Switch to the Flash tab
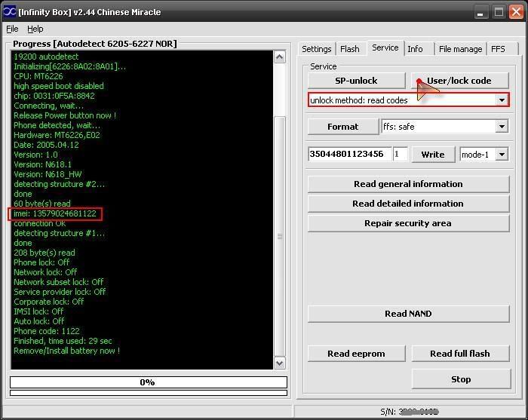Viewport: 528px width, 420px height. point(349,49)
